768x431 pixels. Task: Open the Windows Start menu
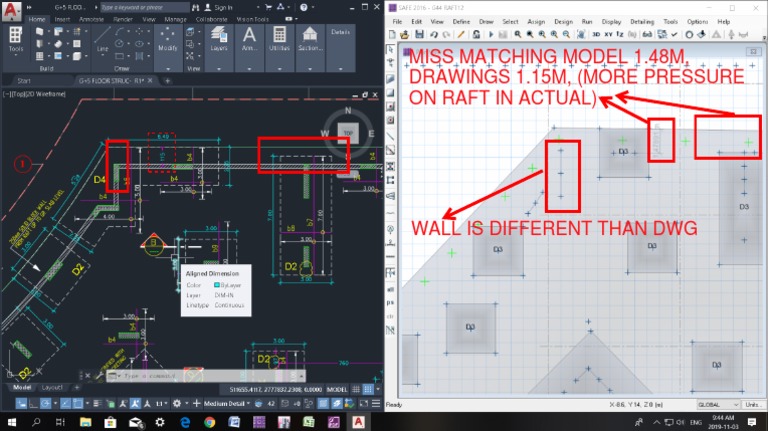coord(12,422)
